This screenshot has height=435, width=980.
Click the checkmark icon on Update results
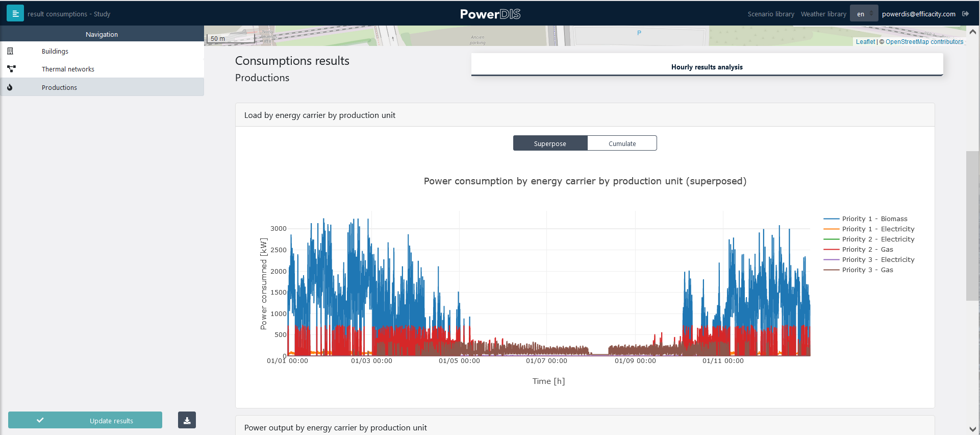(40, 420)
